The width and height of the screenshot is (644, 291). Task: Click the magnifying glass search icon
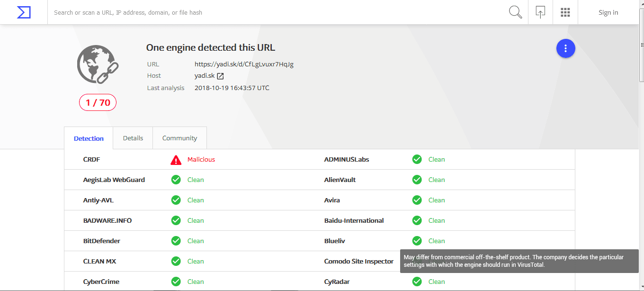tap(515, 12)
